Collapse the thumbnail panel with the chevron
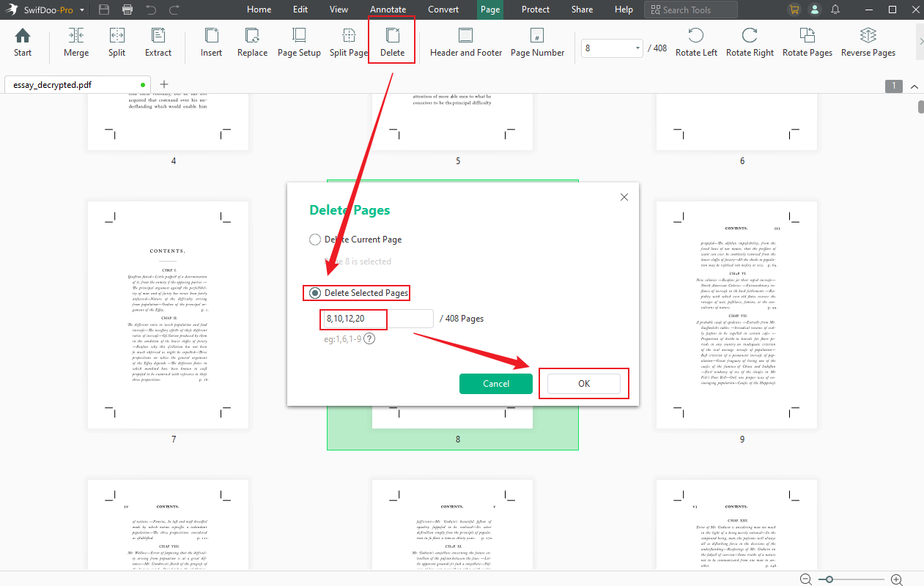This screenshot has width=924, height=586. pos(914,86)
